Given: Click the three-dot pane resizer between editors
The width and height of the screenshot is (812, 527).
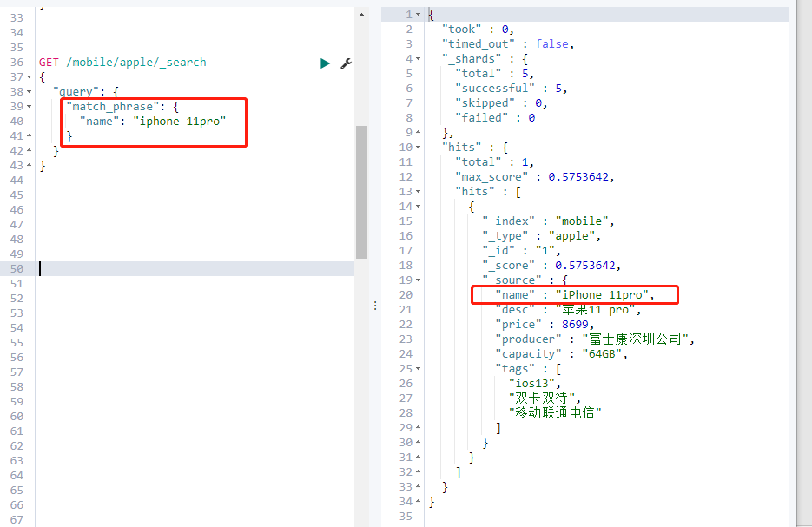Looking at the screenshot, I should click(375, 306).
